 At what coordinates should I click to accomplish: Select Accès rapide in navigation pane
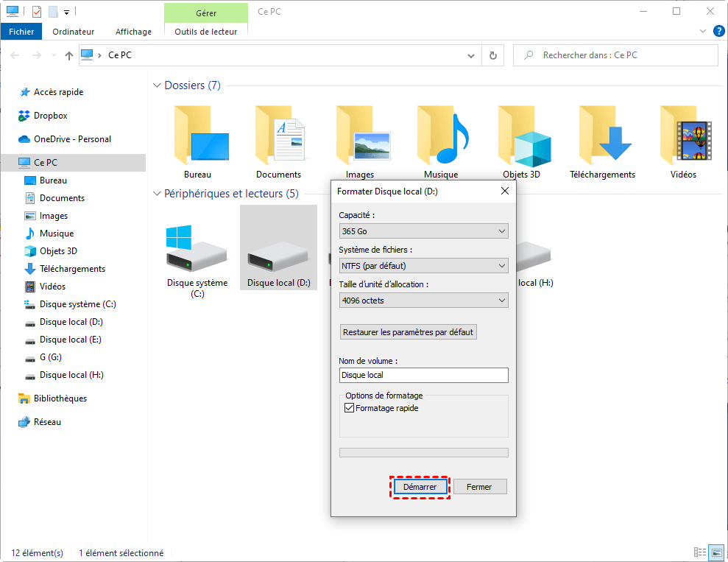(58, 92)
